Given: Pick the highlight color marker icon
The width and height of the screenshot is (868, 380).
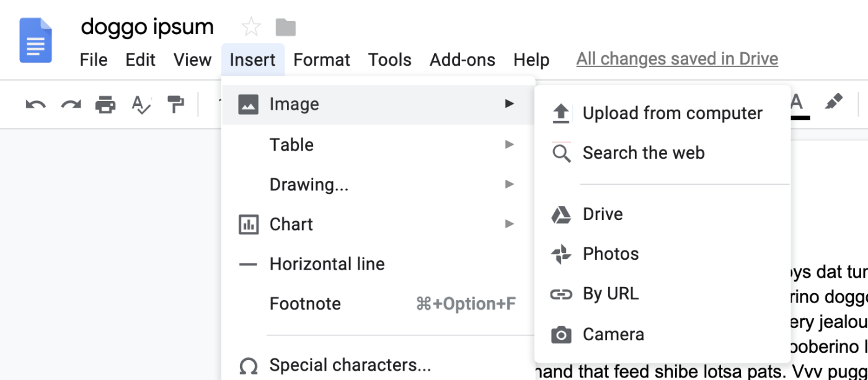Looking at the screenshot, I should click(834, 102).
